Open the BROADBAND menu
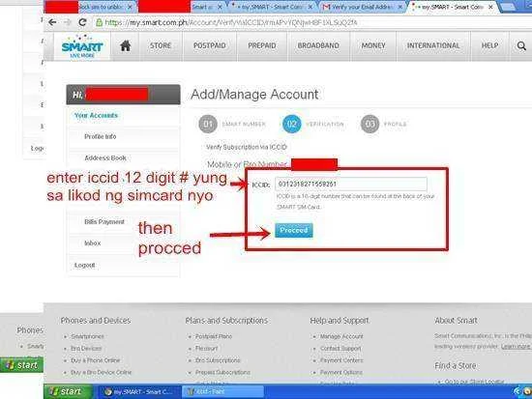Image resolution: width=532 pixels, height=399 pixels. click(x=318, y=45)
